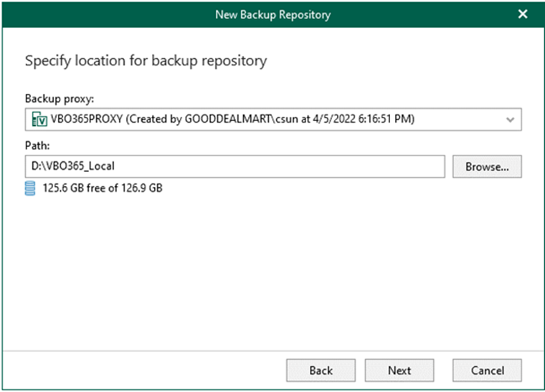The height and width of the screenshot is (392, 545).
Task: Close the New Backup Repository dialog
Action: (x=523, y=14)
